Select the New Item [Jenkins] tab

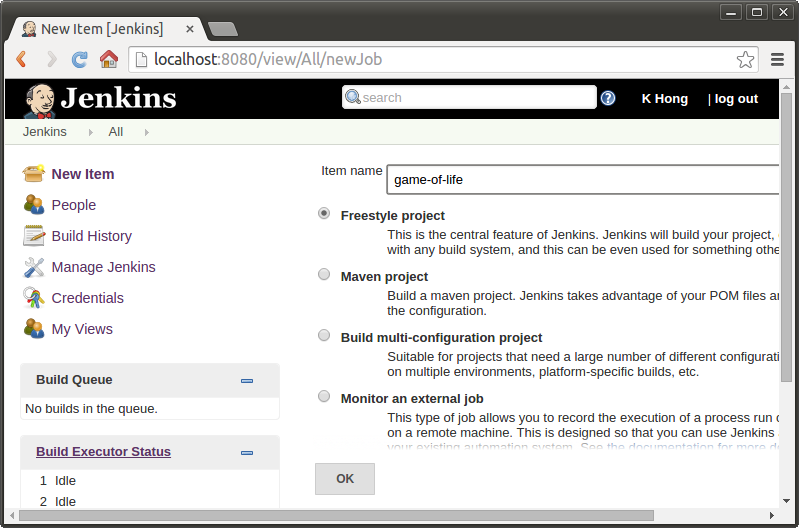pos(102,29)
